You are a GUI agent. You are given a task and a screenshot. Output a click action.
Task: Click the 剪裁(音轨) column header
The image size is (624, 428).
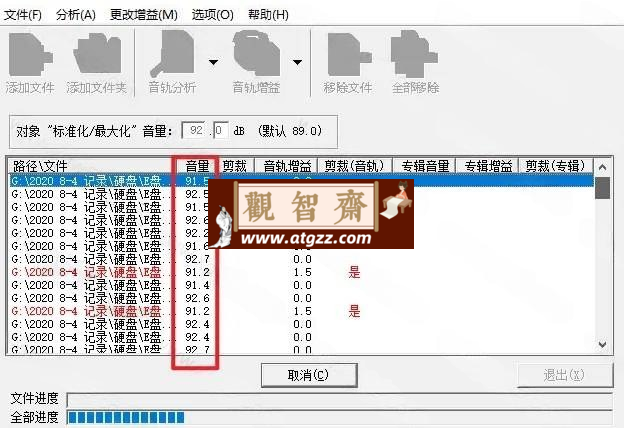(355, 166)
